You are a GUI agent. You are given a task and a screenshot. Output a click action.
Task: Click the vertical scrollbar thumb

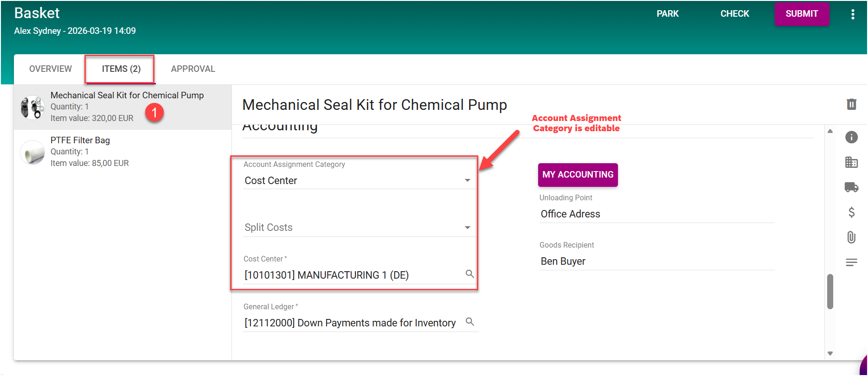click(x=830, y=291)
